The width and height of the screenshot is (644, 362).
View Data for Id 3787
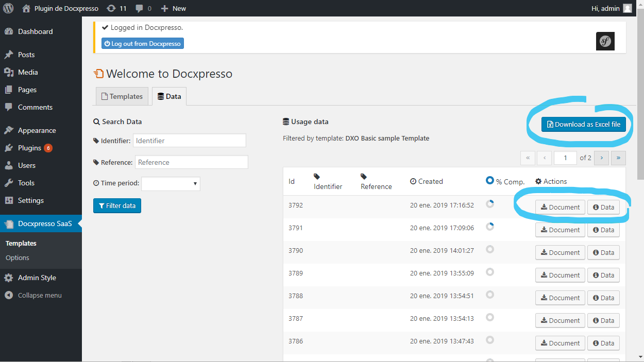(x=603, y=320)
